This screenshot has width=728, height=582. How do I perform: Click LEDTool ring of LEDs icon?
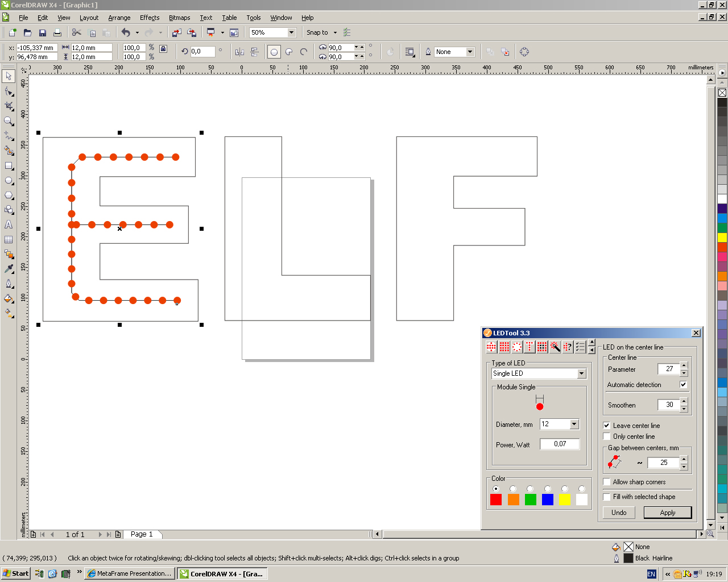(x=517, y=347)
